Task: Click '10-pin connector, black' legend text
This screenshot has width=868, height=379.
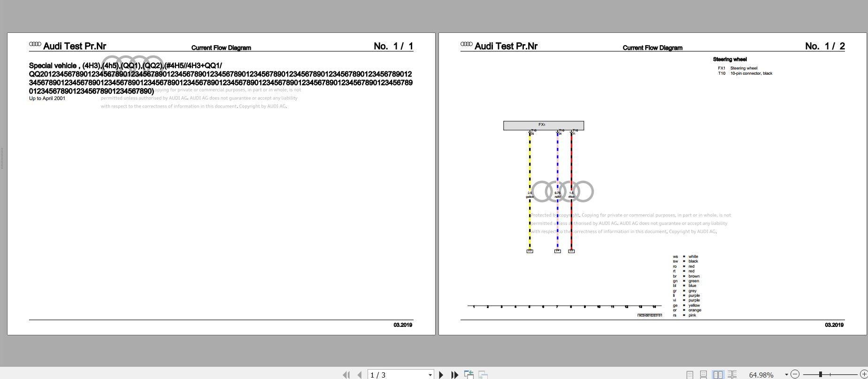Action: point(751,73)
